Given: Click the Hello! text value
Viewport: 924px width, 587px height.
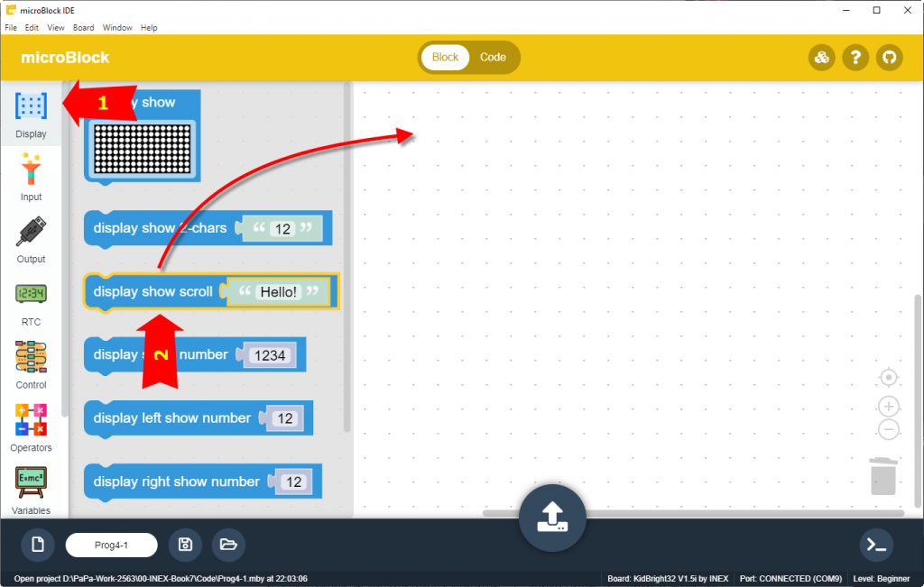Looking at the screenshot, I should [x=278, y=292].
